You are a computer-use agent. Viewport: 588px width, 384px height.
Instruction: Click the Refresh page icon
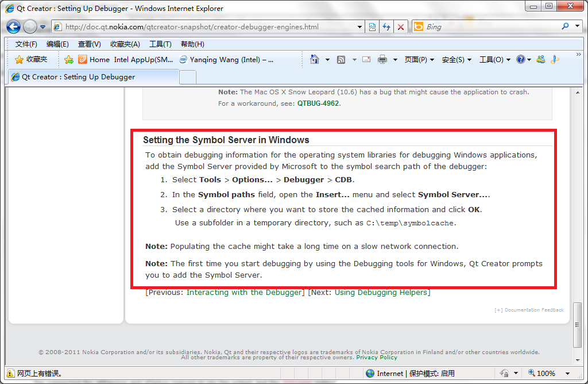(x=386, y=26)
